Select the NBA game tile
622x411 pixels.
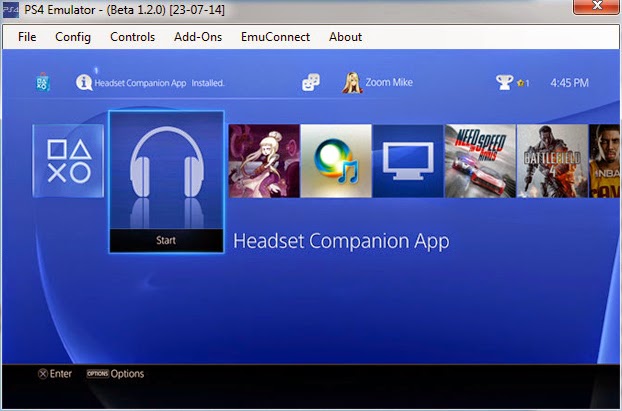[604, 161]
